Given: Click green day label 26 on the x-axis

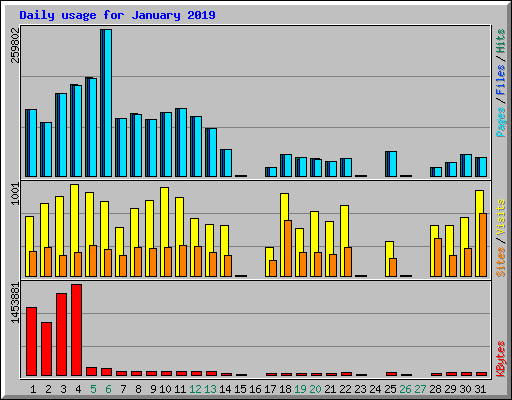Looking at the screenshot, I should pyautogui.click(x=405, y=389).
